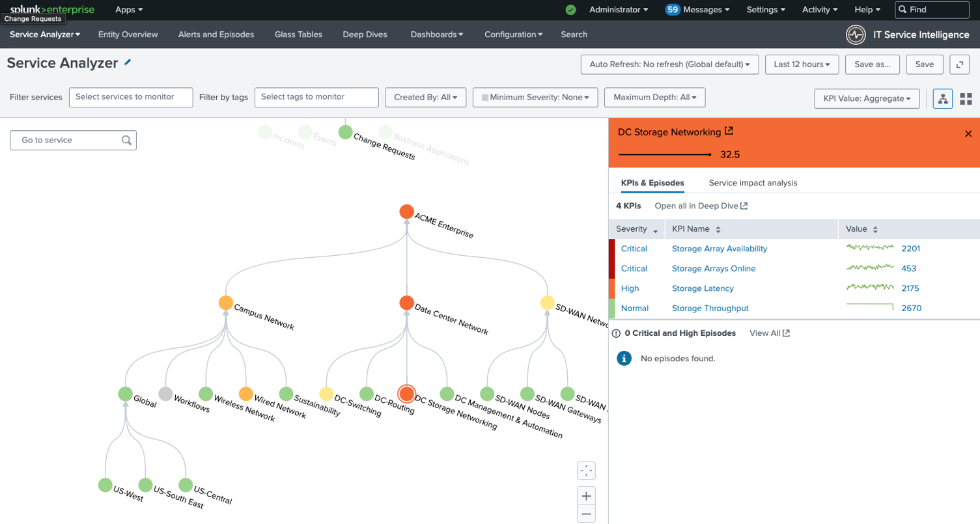Screen dimensions: 980x524
Task: Select the ACME Enterprise node
Action: click(x=406, y=212)
